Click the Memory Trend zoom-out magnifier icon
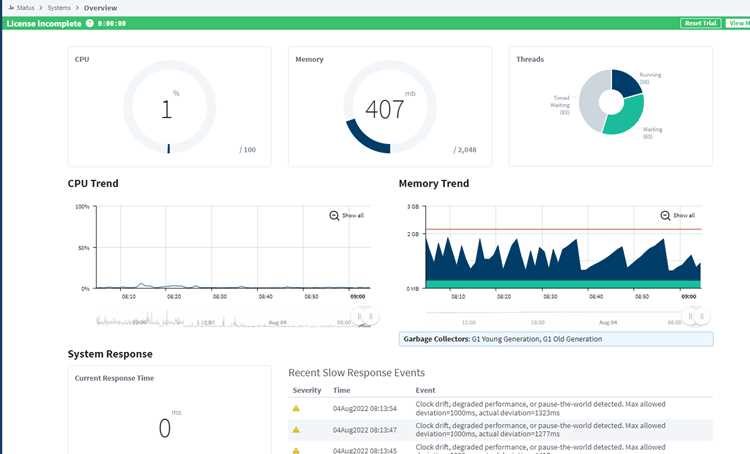The width and height of the screenshot is (750, 454). (x=665, y=216)
